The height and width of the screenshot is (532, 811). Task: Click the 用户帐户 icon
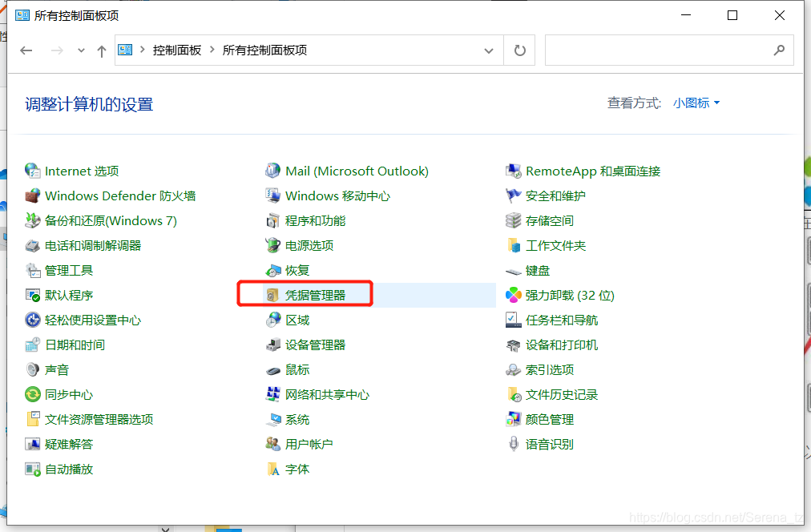click(273, 444)
